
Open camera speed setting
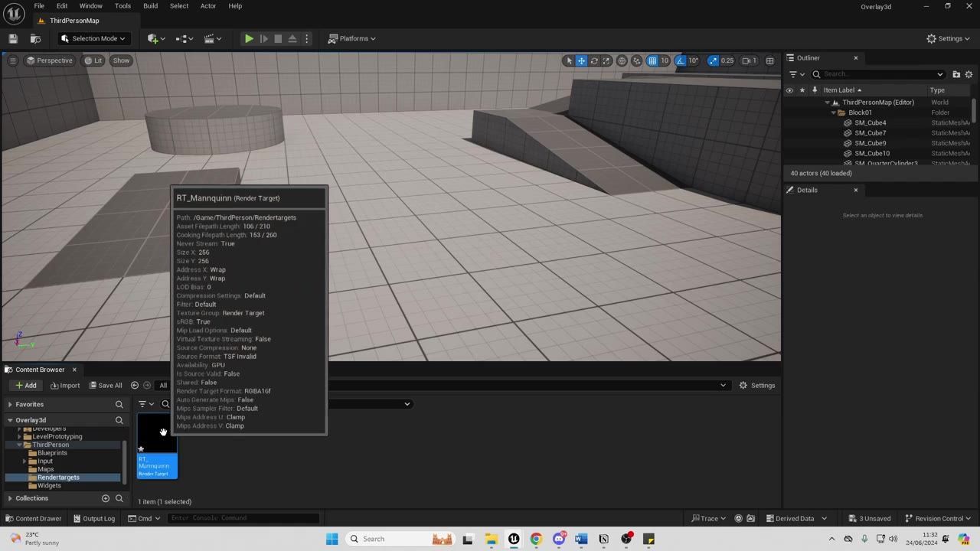coord(750,60)
